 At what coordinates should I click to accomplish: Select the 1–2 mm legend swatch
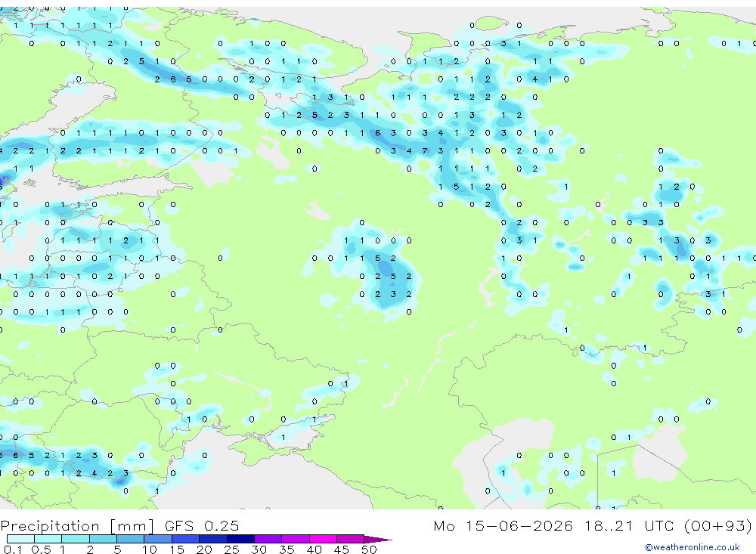75,539
